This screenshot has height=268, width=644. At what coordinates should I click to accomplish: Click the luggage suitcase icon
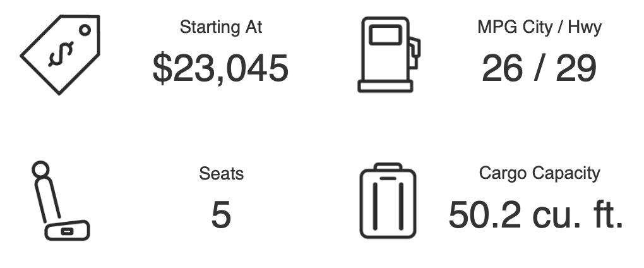(388, 200)
